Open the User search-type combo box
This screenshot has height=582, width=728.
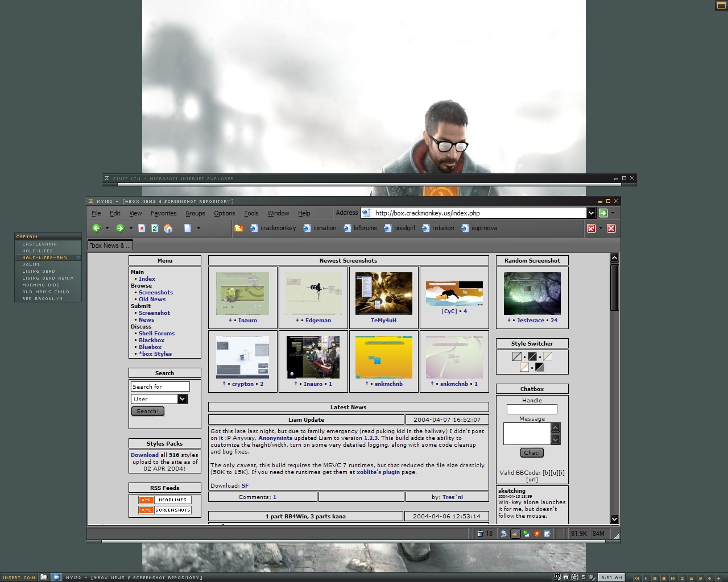pos(159,399)
